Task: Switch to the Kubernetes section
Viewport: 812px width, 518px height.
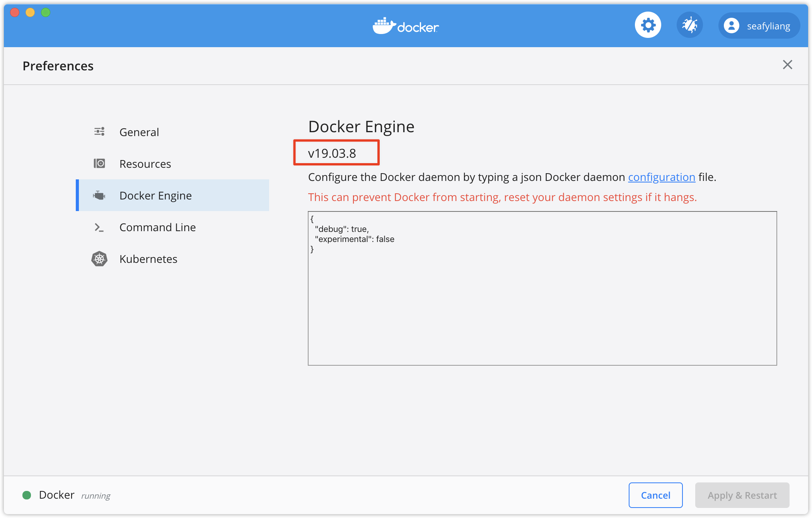Action: point(148,259)
